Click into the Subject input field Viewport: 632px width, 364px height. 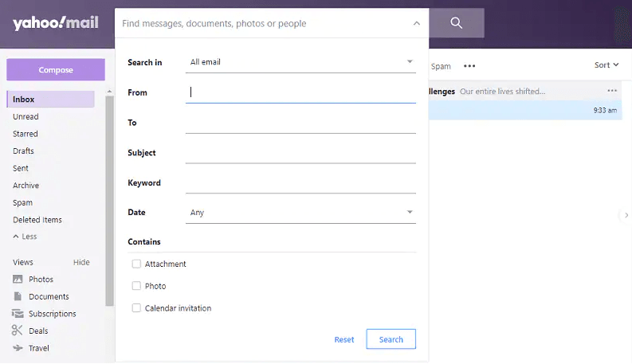300,153
